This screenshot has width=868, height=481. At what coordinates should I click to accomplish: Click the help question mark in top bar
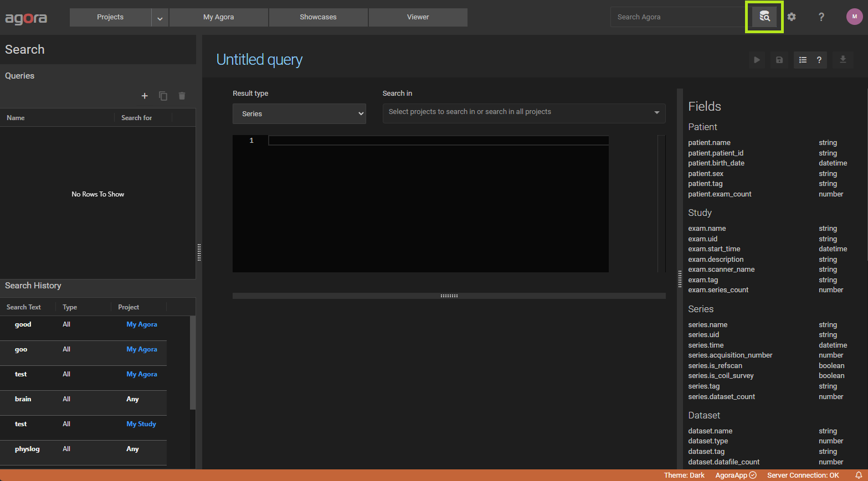point(821,17)
